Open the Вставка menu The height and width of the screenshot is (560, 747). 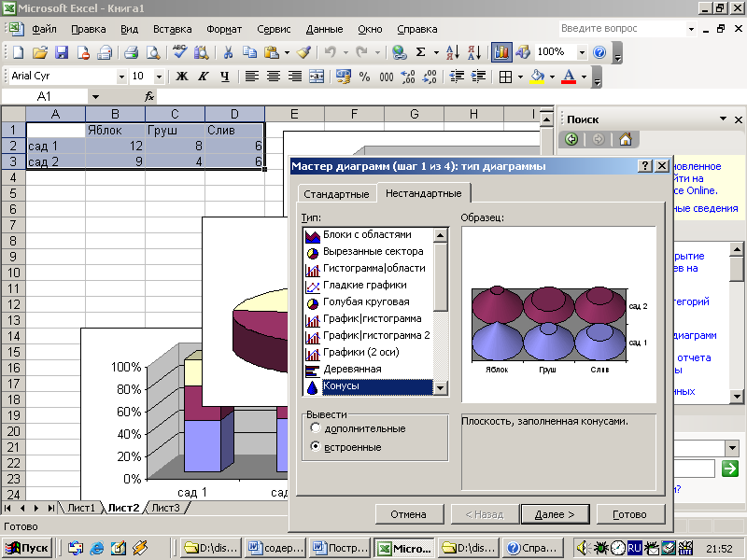[172, 29]
